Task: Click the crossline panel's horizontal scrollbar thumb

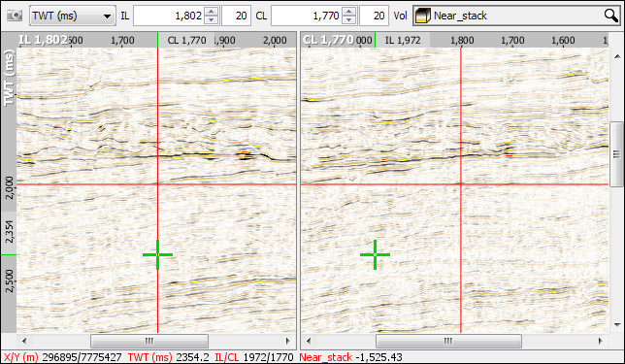Action: click(448, 342)
